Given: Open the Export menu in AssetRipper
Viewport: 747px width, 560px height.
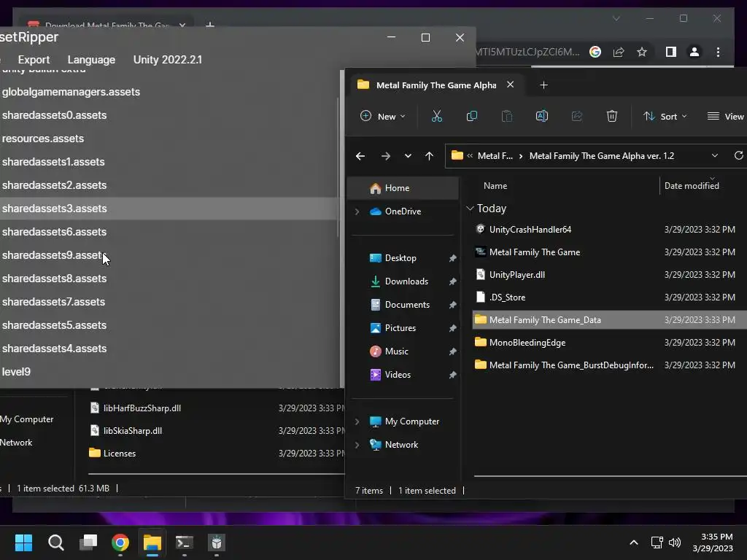Looking at the screenshot, I should pyautogui.click(x=34, y=60).
